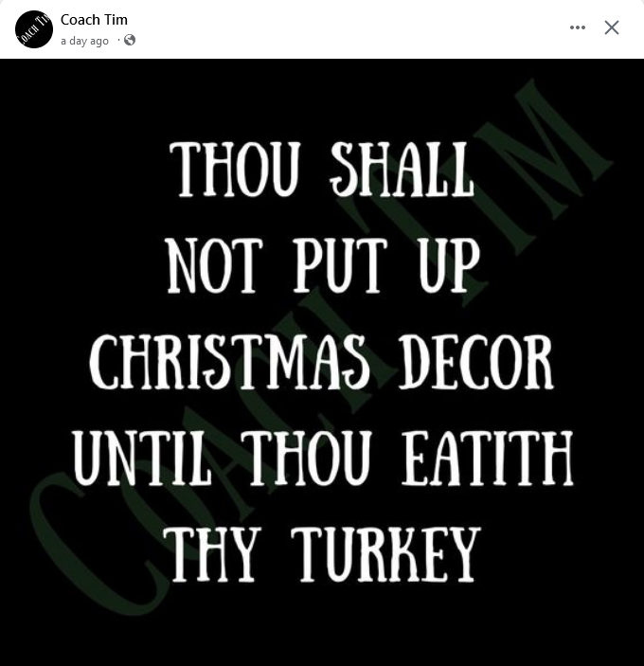The image size is (644, 666).
Task: Click the word 'TURKEY' in the meme
Action: point(385,554)
